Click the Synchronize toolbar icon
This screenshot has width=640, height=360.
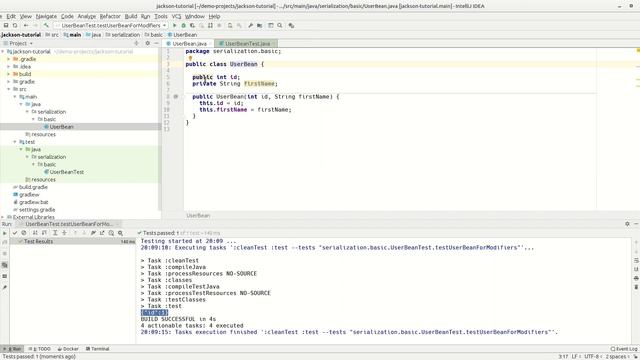coord(15,25)
